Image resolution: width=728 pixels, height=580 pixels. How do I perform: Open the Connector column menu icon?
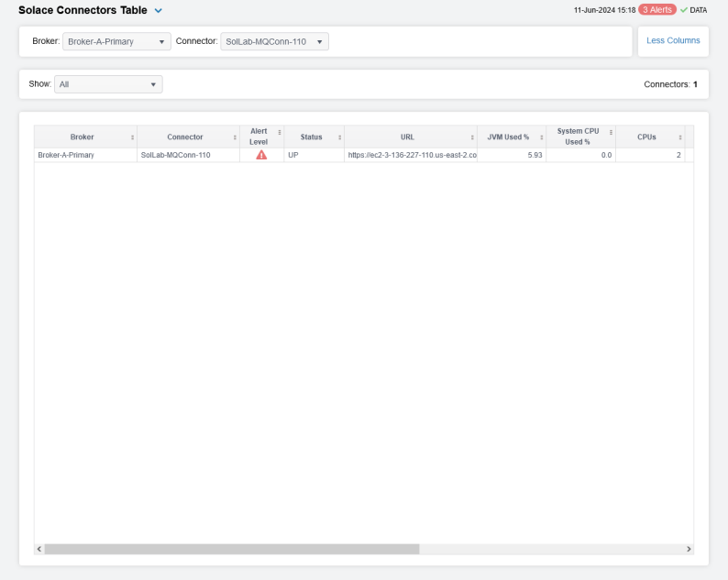coord(235,137)
